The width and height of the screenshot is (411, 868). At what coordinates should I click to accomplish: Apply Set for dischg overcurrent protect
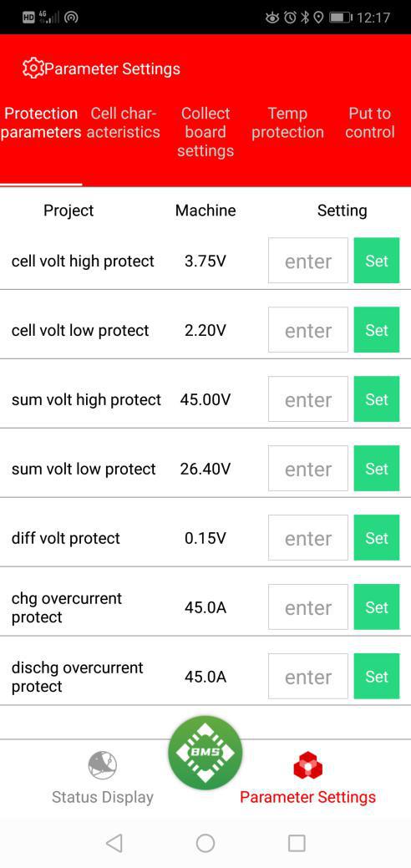pyautogui.click(x=377, y=677)
